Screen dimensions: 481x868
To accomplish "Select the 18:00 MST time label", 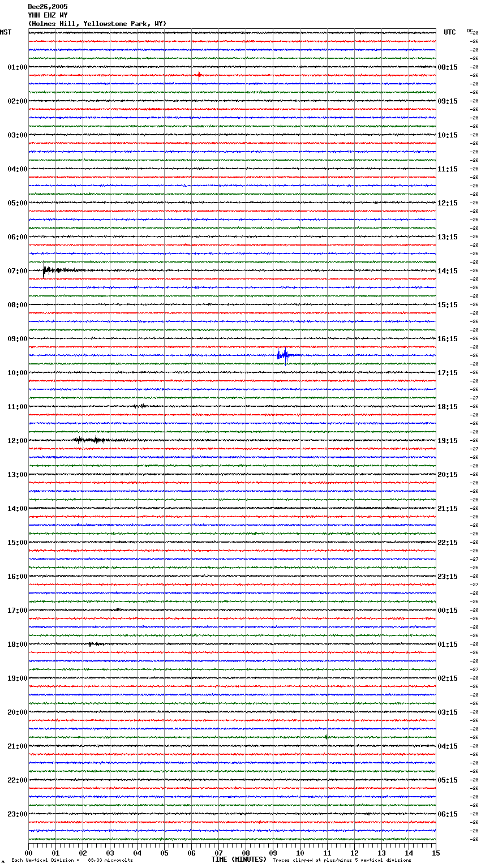I will pyautogui.click(x=18, y=644).
